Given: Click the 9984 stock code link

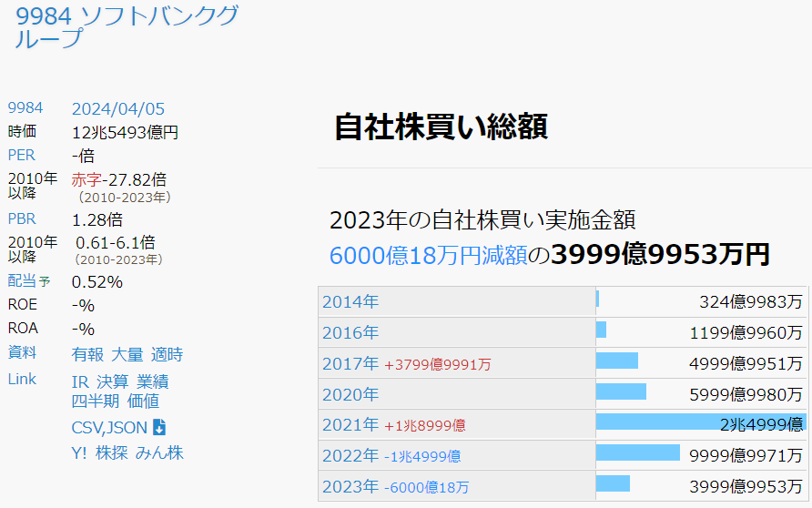Looking at the screenshot, I should click(x=25, y=107).
